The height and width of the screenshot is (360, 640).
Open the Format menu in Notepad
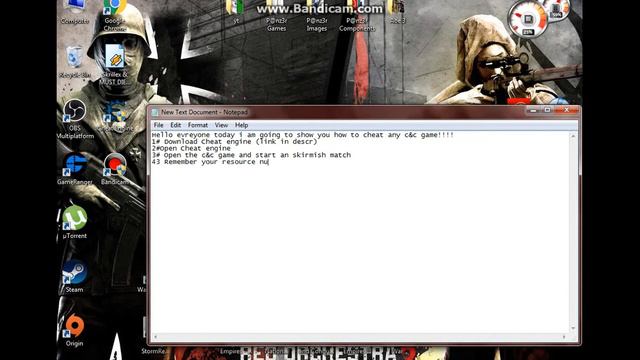[x=198, y=125]
